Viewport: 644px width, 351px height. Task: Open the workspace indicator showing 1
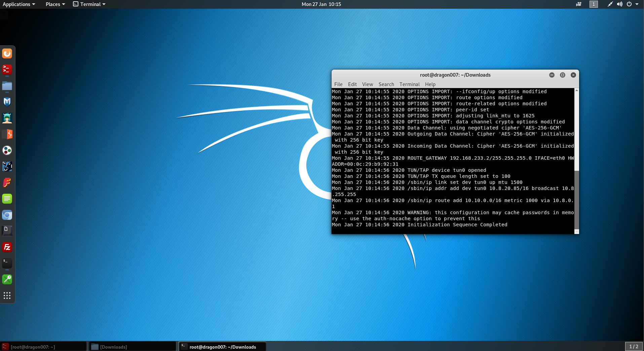point(594,4)
